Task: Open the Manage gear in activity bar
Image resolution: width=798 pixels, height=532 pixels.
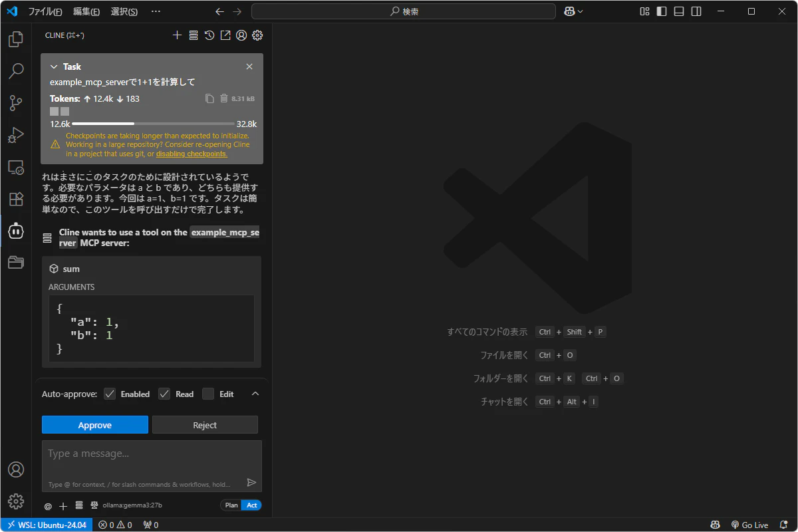Action: click(16, 501)
